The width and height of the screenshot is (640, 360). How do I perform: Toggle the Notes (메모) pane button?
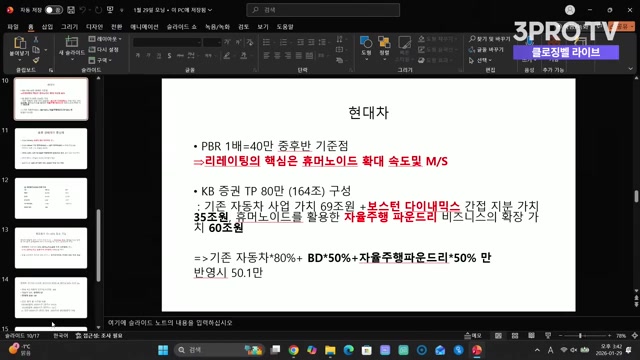[473, 336]
